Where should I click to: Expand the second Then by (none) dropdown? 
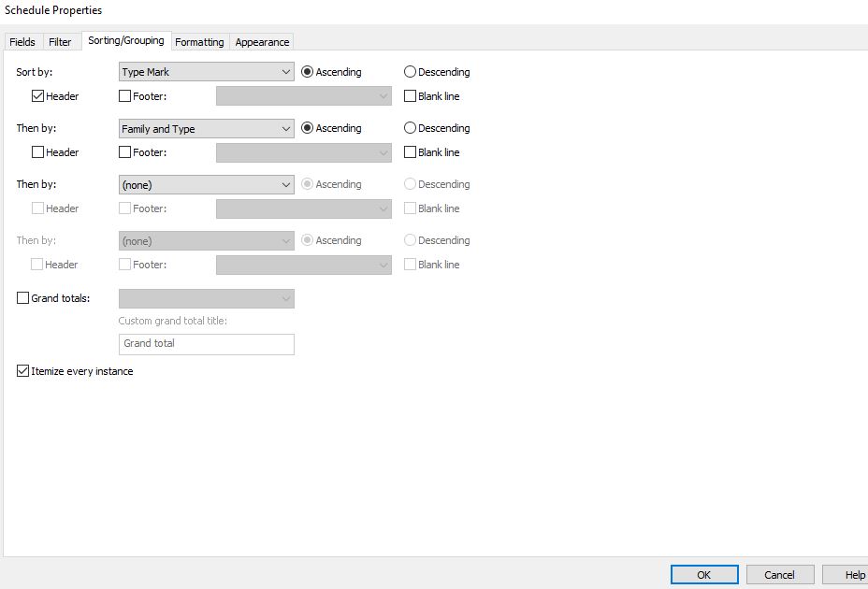(207, 185)
